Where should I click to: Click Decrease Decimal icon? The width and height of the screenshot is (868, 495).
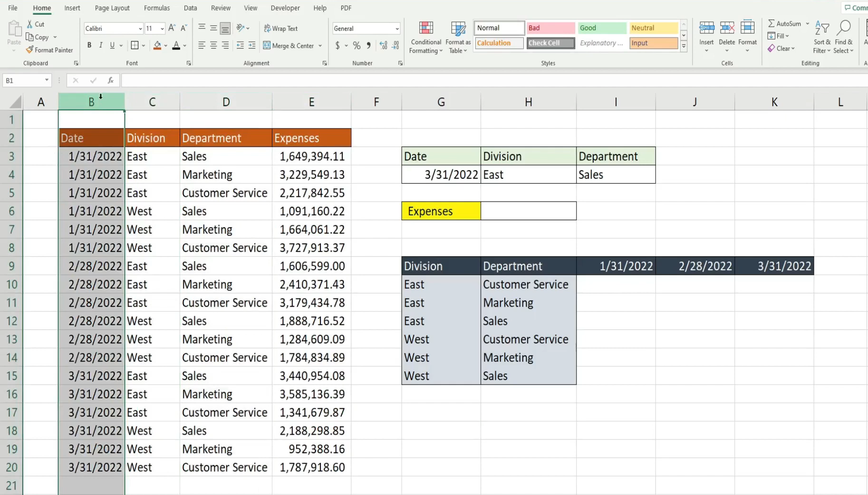tap(396, 46)
